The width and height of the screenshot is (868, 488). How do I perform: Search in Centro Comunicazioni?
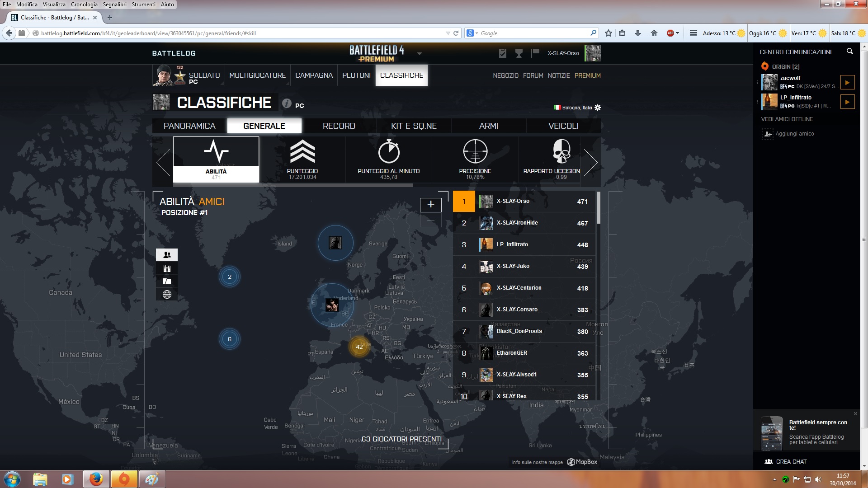(850, 52)
